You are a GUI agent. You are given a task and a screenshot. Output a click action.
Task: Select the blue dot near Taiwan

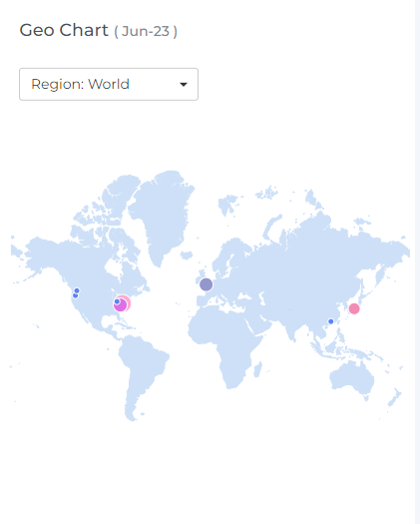(x=331, y=321)
